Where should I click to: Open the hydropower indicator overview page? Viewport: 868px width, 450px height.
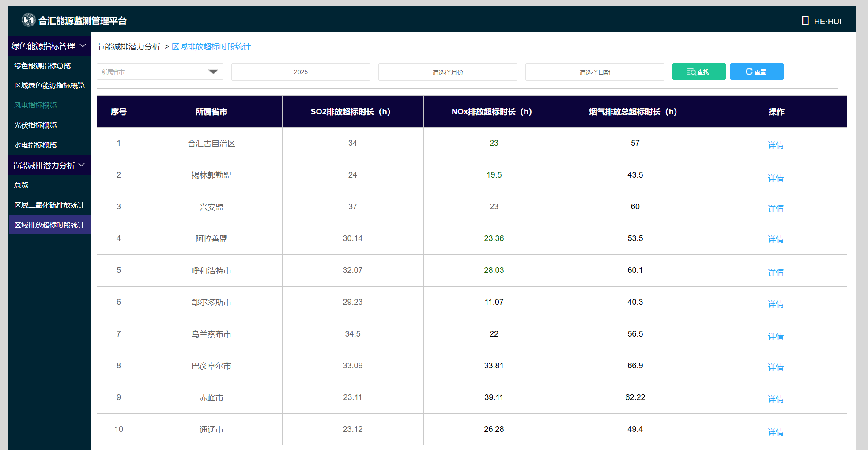point(35,145)
